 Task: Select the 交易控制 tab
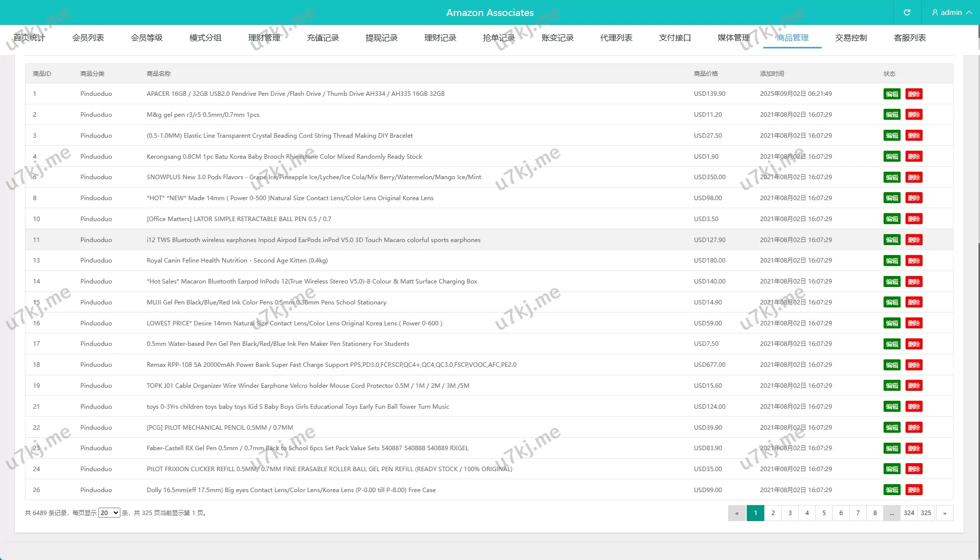click(851, 38)
